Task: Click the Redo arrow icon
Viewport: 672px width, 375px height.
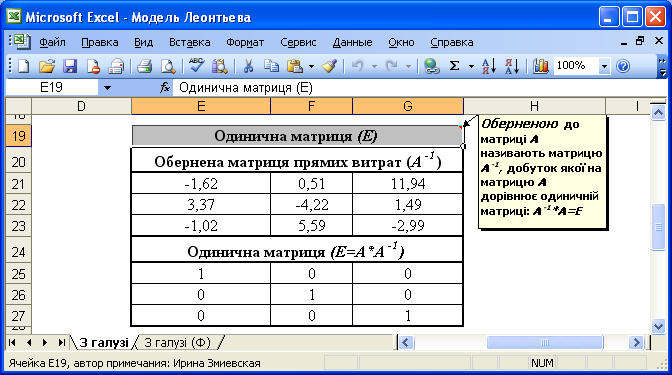Action: tap(391, 66)
